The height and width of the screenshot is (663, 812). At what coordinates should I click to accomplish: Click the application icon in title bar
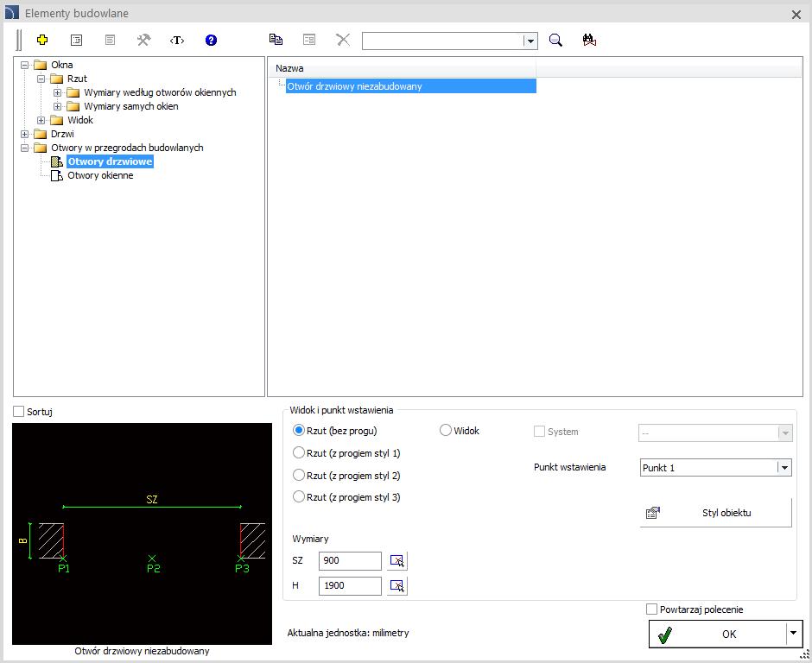click(11, 13)
